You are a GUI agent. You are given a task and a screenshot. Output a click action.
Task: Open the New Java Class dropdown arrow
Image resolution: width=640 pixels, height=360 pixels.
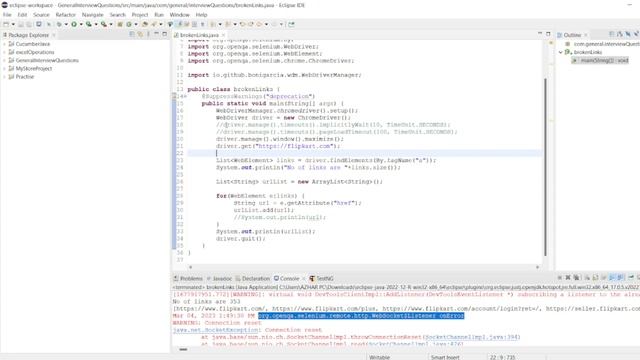click(x=136, y=24)
